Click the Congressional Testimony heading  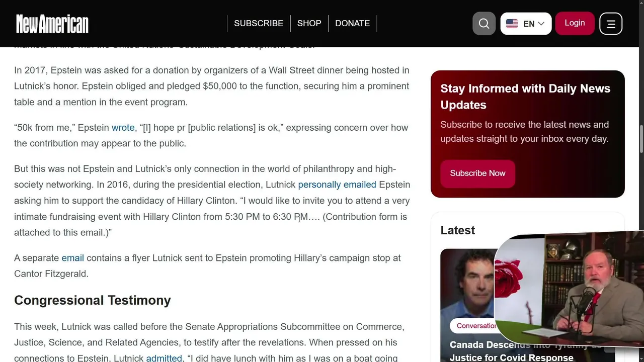(93, 300)
